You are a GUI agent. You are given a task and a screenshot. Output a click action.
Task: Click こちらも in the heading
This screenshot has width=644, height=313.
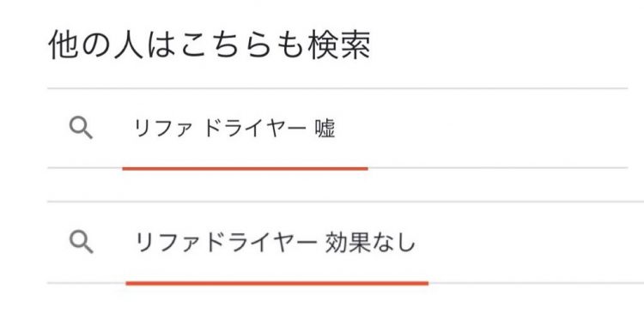point(241,45)
